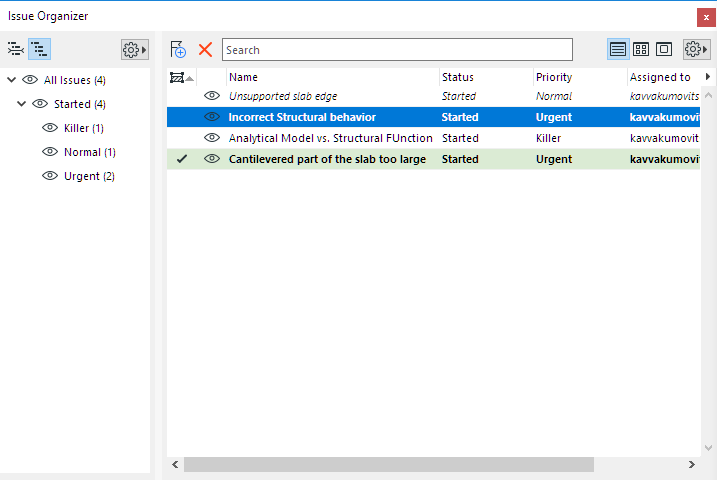Toggle visibility of Normal group
Image resolution: width=717 pixels, height=480 pixels.
tap(50, 152)
